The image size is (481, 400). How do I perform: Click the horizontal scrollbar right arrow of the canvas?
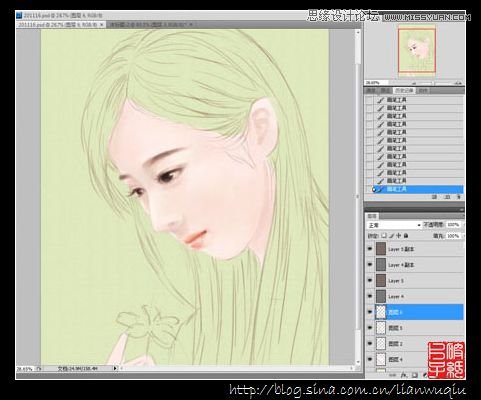click(352, 368)
